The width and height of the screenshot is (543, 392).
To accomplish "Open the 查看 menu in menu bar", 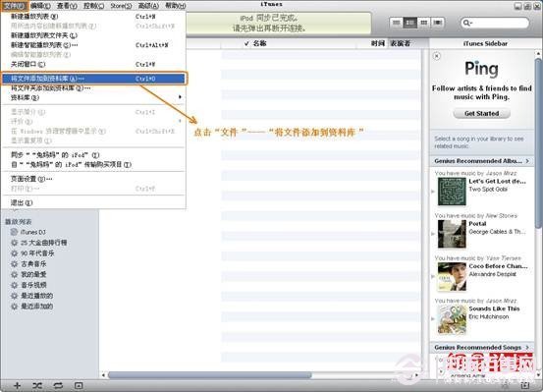I will [67, 6].
